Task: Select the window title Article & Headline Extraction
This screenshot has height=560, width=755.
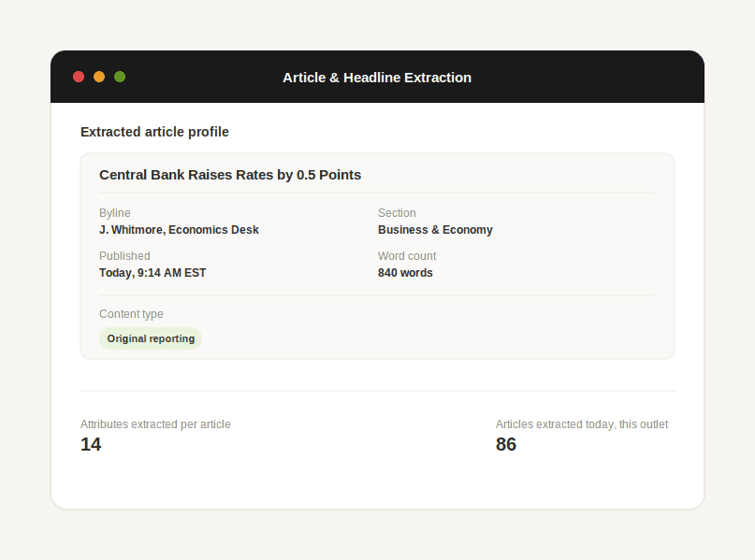Action: [x=377, y=78]
